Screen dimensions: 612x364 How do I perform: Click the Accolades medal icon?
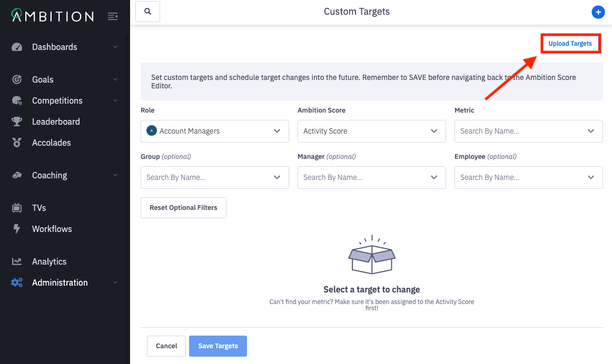(x=17, y=143)
